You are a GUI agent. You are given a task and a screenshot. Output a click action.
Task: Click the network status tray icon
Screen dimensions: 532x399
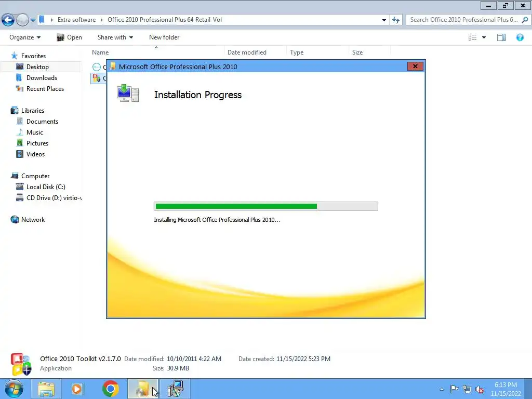pos(467,389)
